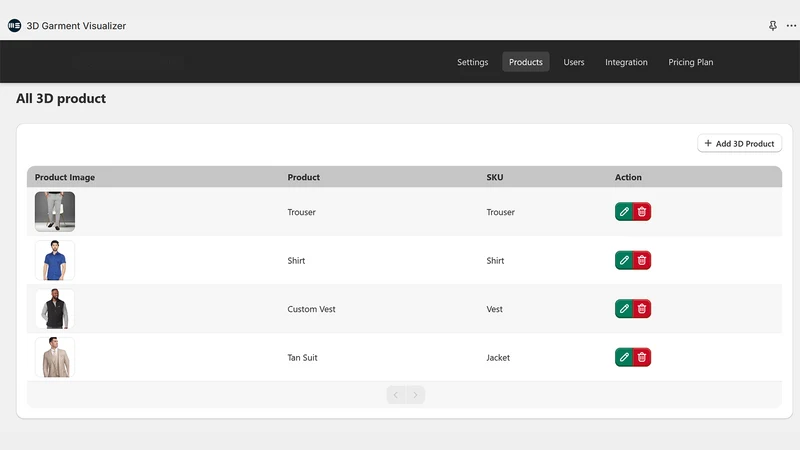Open the Settings tab
Viewport: 800px width, 450px height.
472,62
